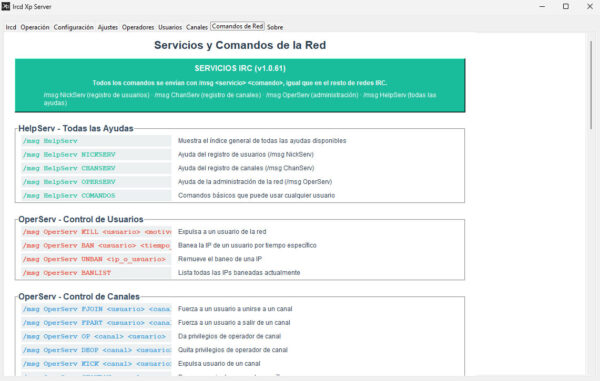Click the 'Todos los comandos se envían' banner line
Viewport: 600px width, 381px height.
(240, 83)
